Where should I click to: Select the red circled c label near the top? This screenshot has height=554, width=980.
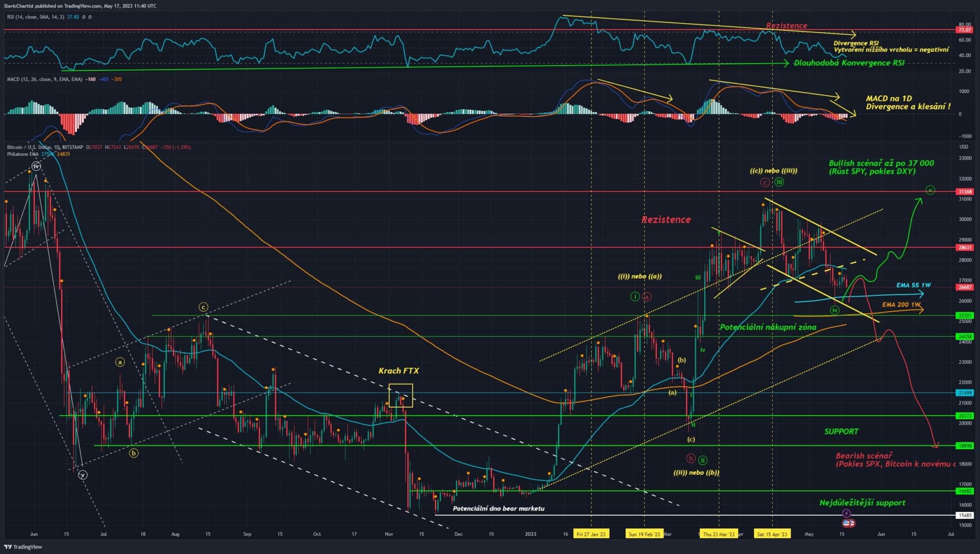pyautogui.click(x=765, y=183)
